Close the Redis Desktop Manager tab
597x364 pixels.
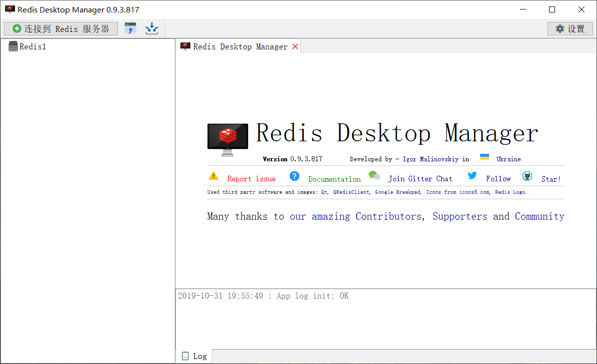pos(295,46)
